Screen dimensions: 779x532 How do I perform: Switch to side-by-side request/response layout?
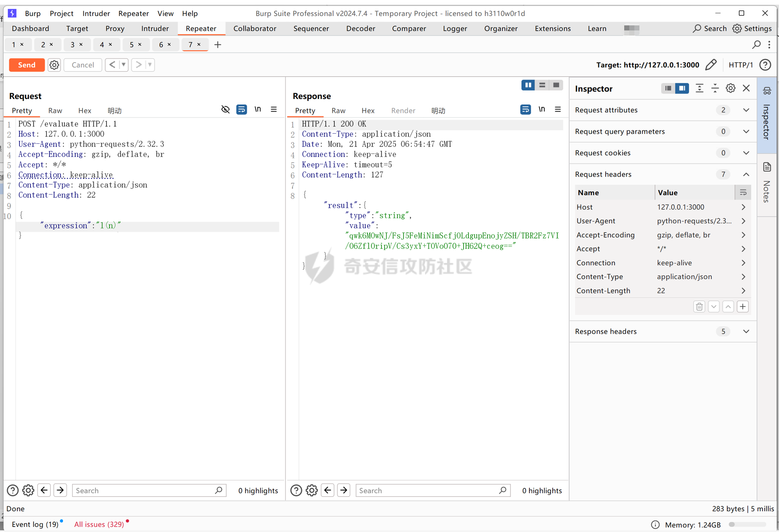pyautogui.click(x=528, y=85)
